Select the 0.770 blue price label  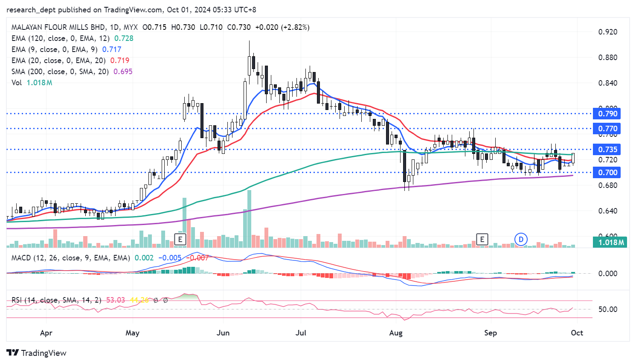coord(607,129)
